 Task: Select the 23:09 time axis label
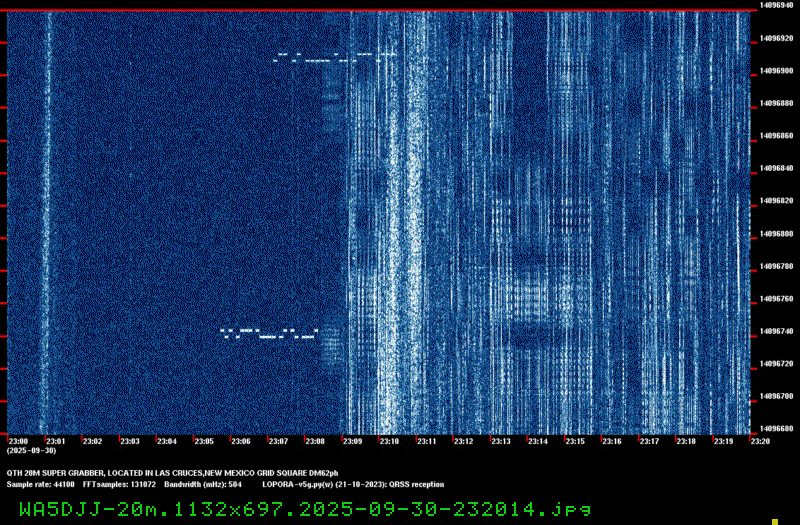(x=353, y=441)
